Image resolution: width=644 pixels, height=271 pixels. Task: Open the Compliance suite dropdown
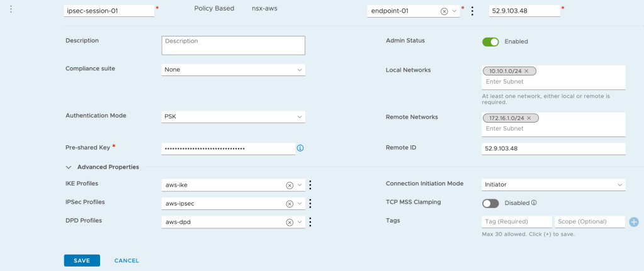[x=233, y=70]
